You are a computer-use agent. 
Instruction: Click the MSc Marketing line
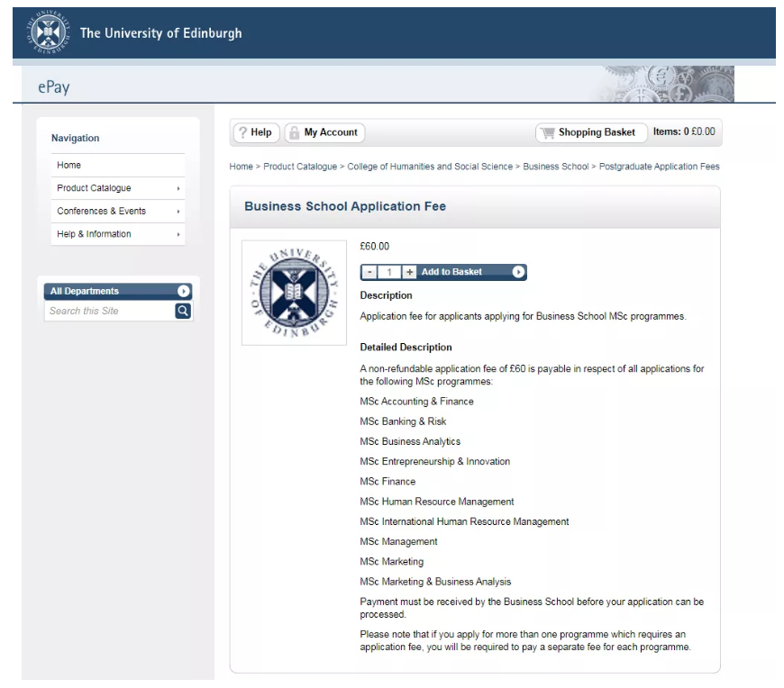click(x=391, y=562)
